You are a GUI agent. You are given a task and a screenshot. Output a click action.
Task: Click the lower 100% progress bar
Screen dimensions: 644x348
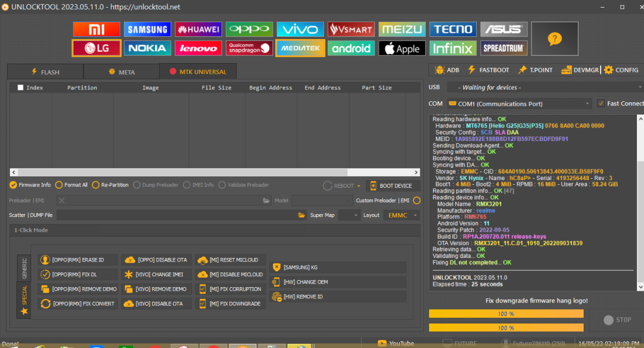click(x=506, y=328)
